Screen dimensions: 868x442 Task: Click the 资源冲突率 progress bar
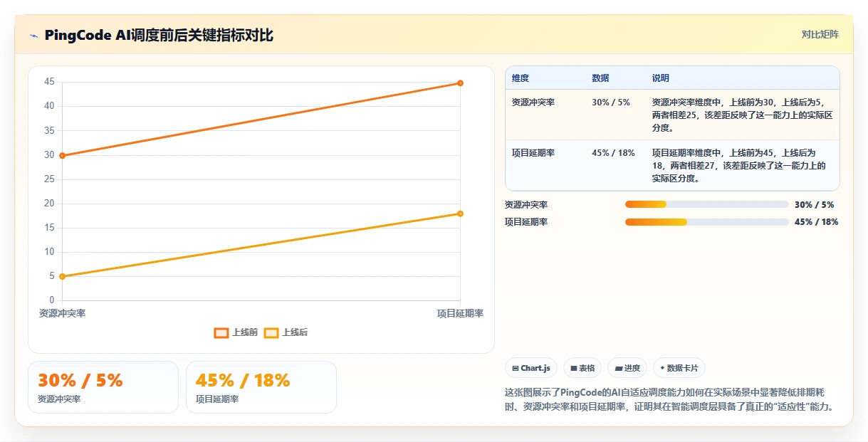pos(706,205)
